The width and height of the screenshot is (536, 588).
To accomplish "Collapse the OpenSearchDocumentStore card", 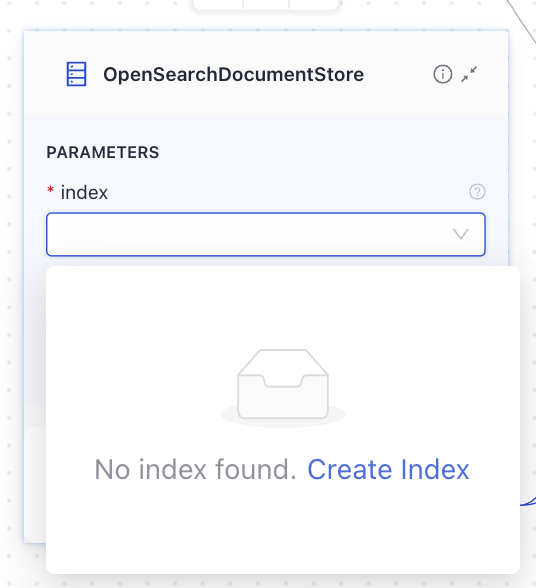I will (x=469, y=74).
